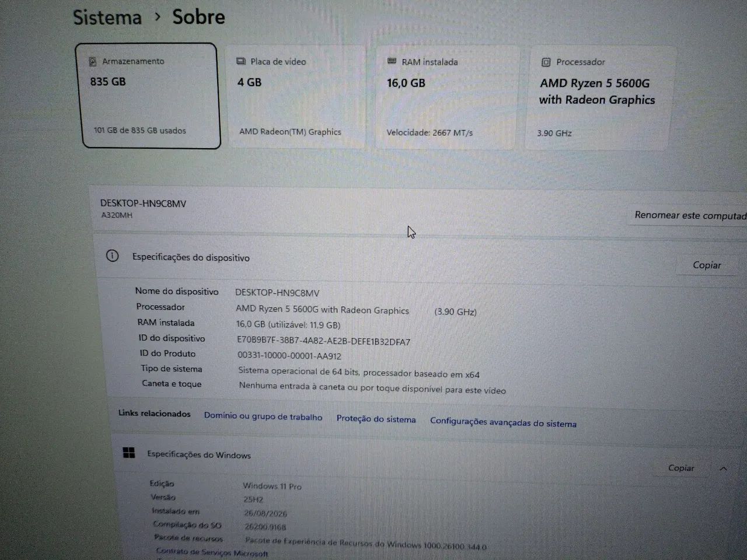
Task: Select the Windows 11 Pro edition text
Action: [x=272, y=486]
